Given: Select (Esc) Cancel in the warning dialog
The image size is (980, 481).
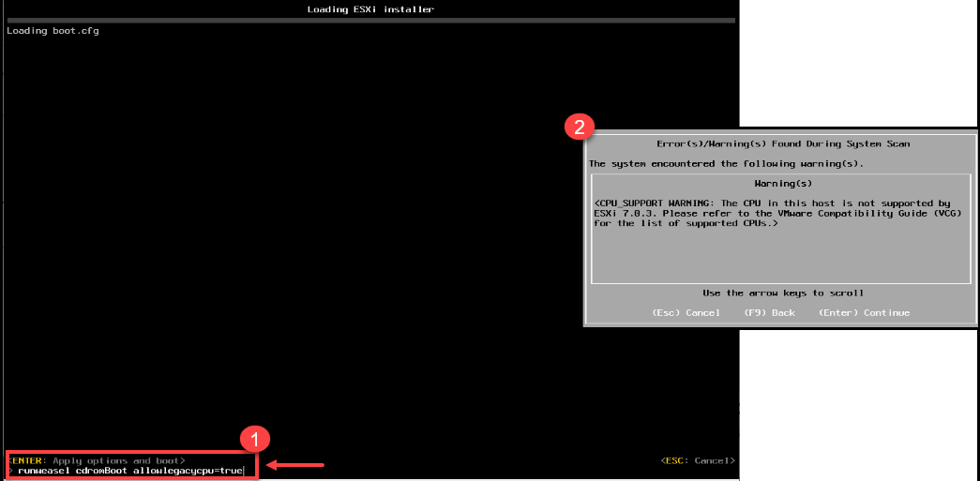Looking at the screenshot, I should (x=686, y=312).
